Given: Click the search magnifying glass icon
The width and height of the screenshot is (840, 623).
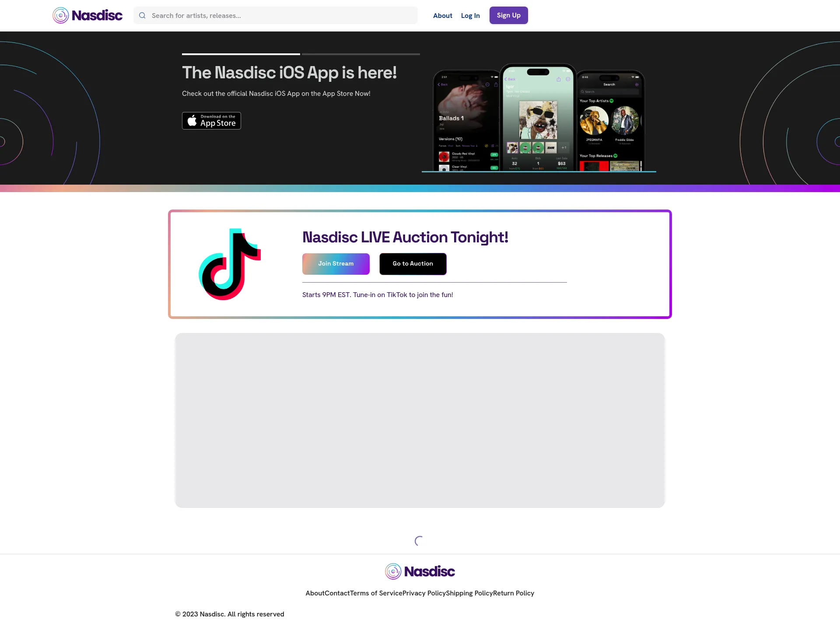Looking at the screenshot, I should [x=143, y=15].
